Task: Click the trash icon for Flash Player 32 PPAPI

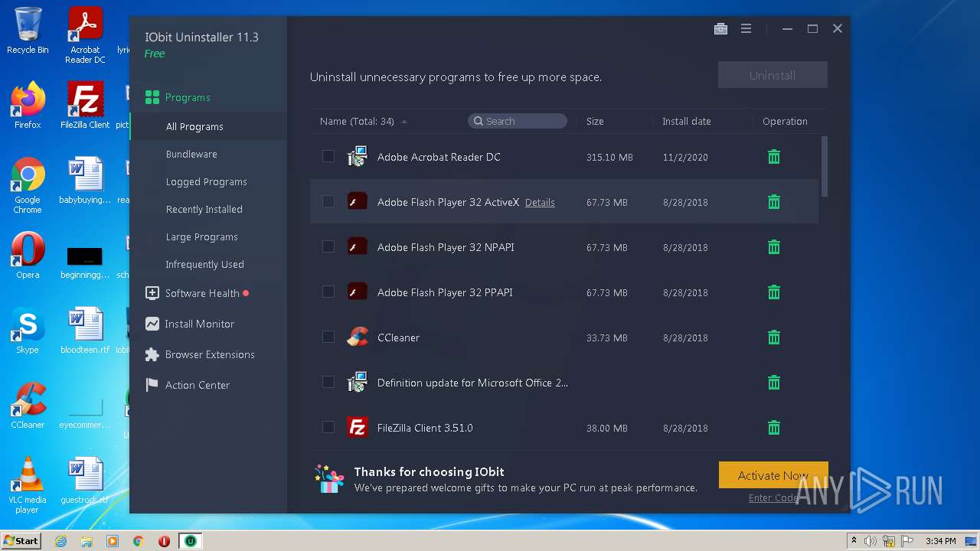Action: [774, 292]
